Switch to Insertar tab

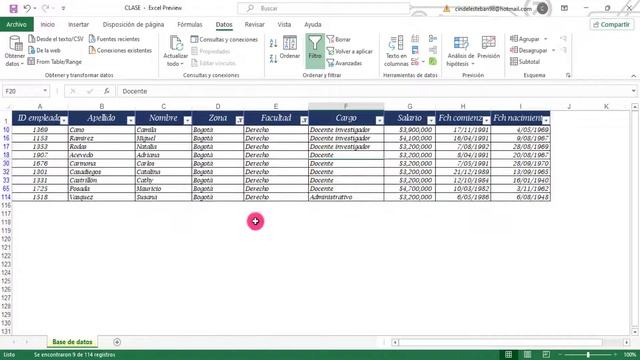pyautogui.click(x=78, y=24)
